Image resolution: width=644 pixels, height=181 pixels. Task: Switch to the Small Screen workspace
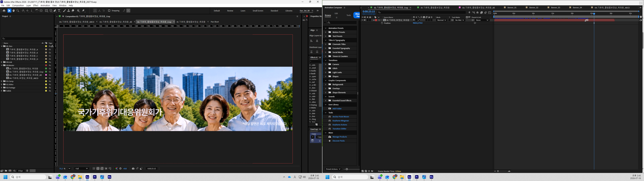(x=258, y=11)
